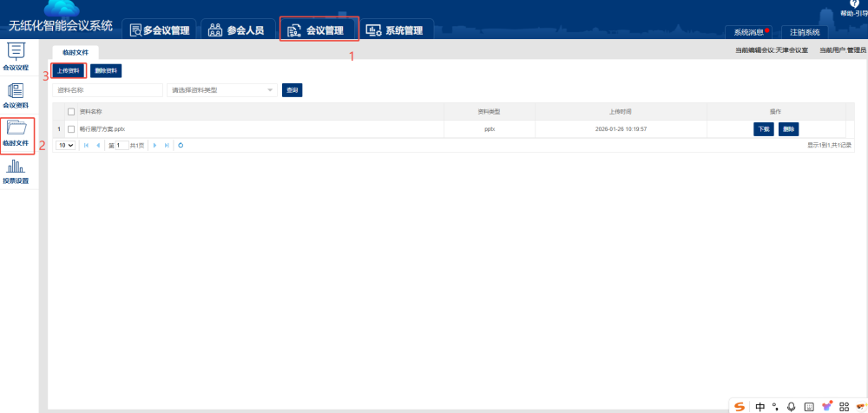
Task: Click the Sogou S logo on IME bar
Action: coord(740,407)
